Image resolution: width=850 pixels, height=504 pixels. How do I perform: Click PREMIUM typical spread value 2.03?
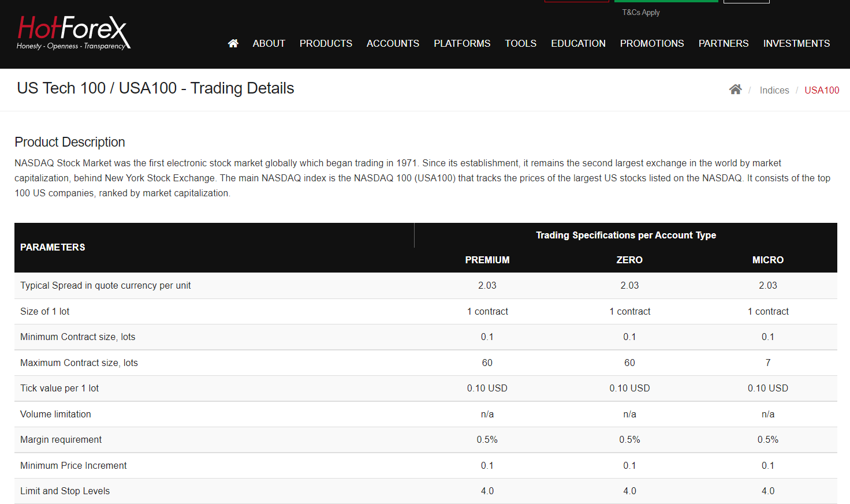(x=487, y=285)
